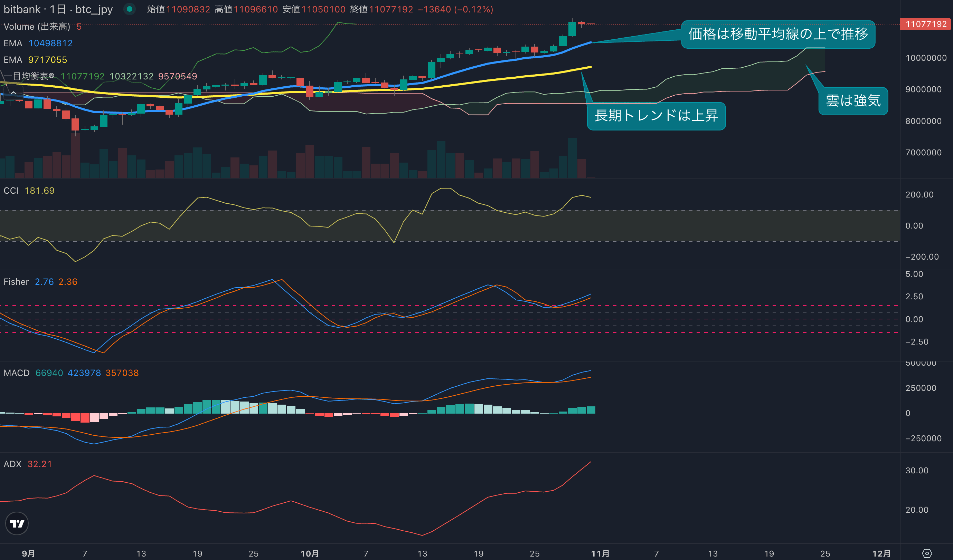The width and height of the screenshot is (953, 560).
Task: Open chart settings hexagon gear icon
Action: (x=927, y=553)
